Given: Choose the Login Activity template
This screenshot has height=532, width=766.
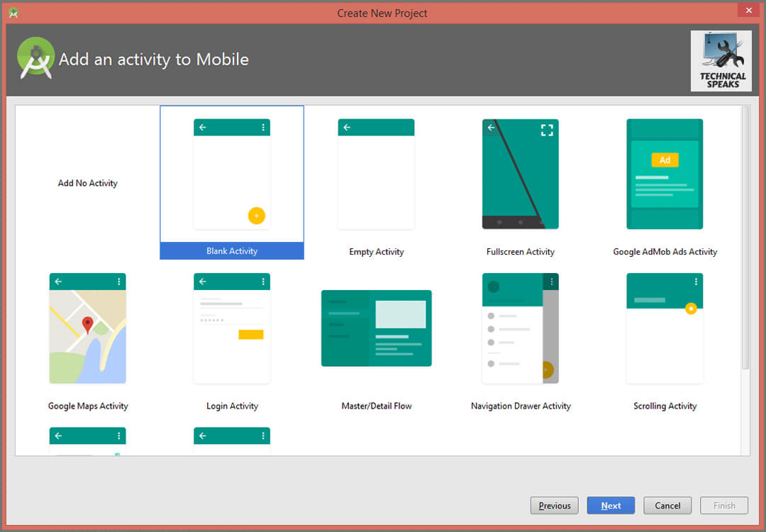Looking at the screenshot, I should pos(231,328).
